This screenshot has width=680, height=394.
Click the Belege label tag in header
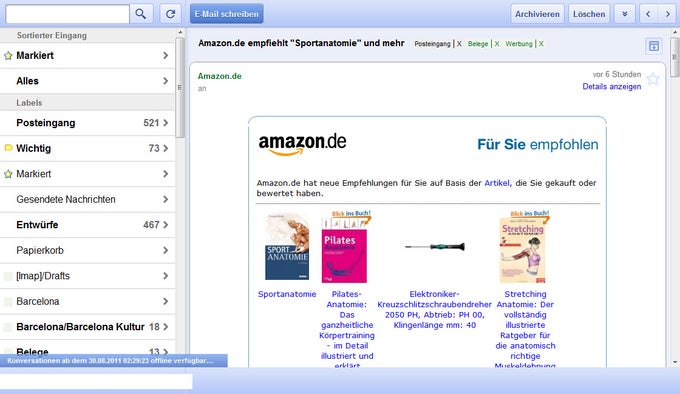point(478,44)
